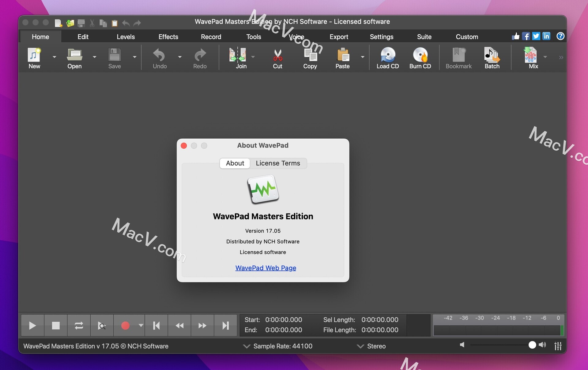Screen dimensions: 588x370
Task: Click the rewind button
Action: tap(179, 325)
